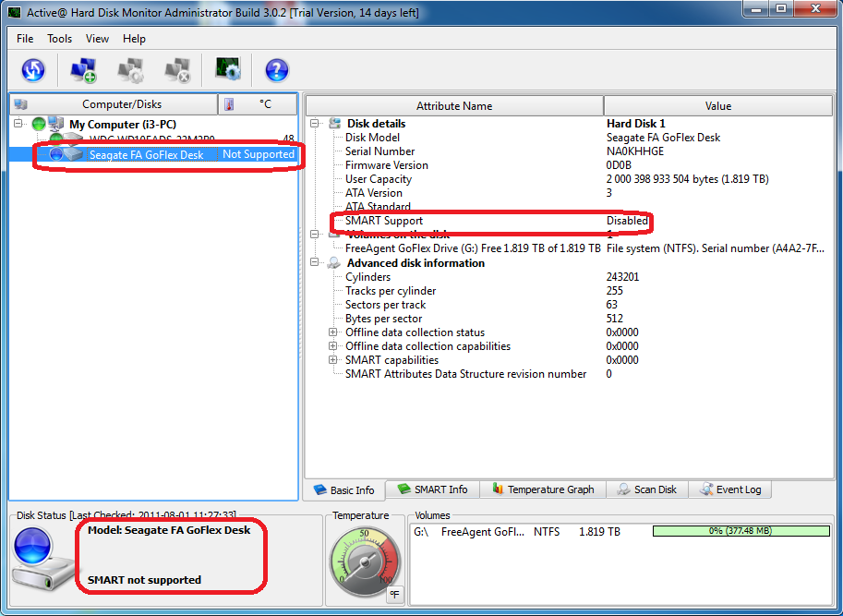The height and width of the screenshot is (616, 843).
Task: Click the Cylinders value 243201
Action: (x=622, y=277)
